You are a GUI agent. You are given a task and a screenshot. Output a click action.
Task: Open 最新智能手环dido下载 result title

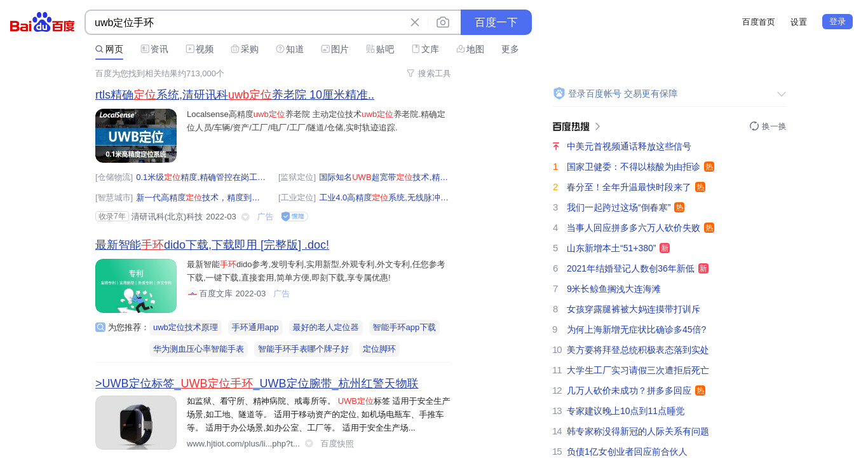[212, 245]
